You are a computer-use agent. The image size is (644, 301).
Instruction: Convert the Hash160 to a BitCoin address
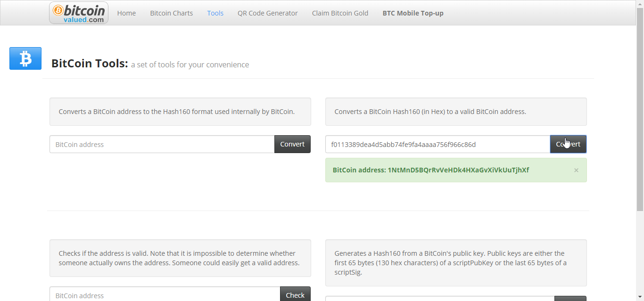568,144
